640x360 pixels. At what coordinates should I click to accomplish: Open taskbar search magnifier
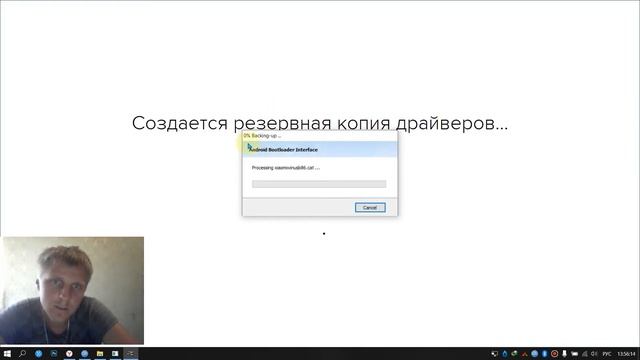click(22, 353)
